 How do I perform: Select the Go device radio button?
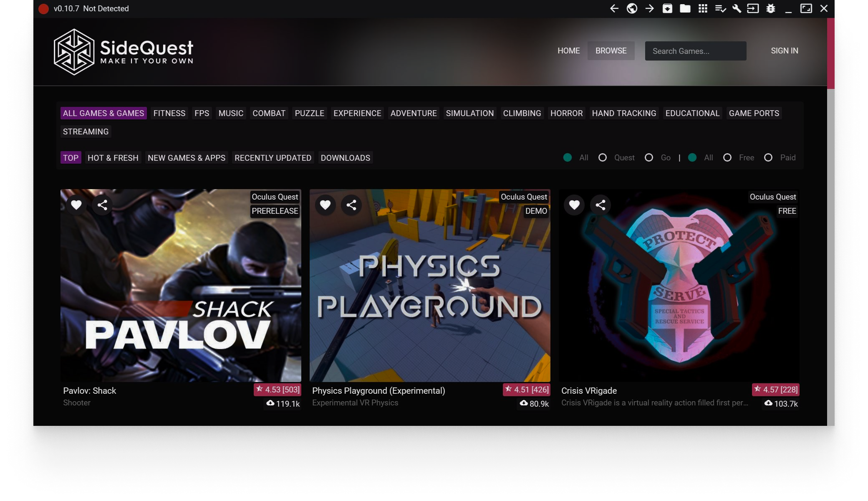[x=649, y=157]
